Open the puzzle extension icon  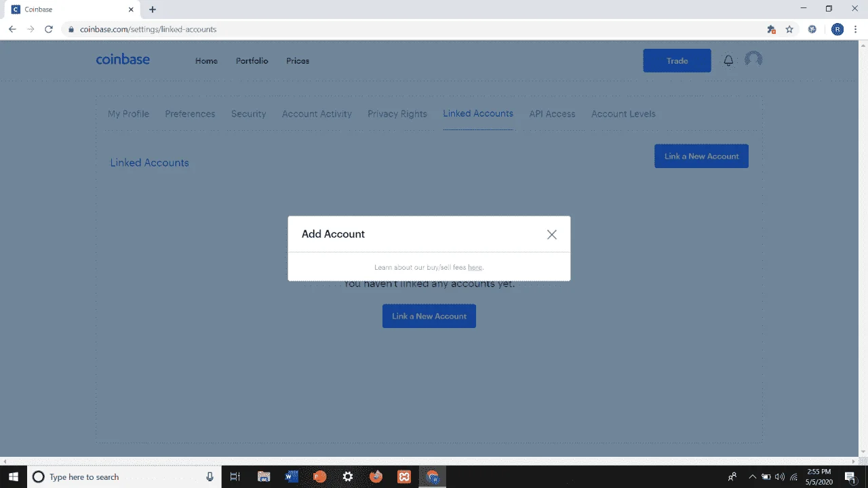coord(771,29)
